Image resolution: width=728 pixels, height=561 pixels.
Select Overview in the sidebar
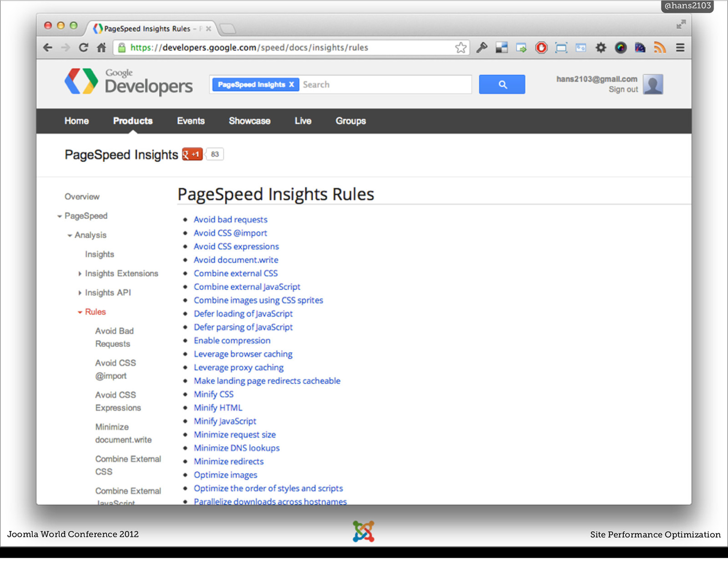tap(82, 197)
